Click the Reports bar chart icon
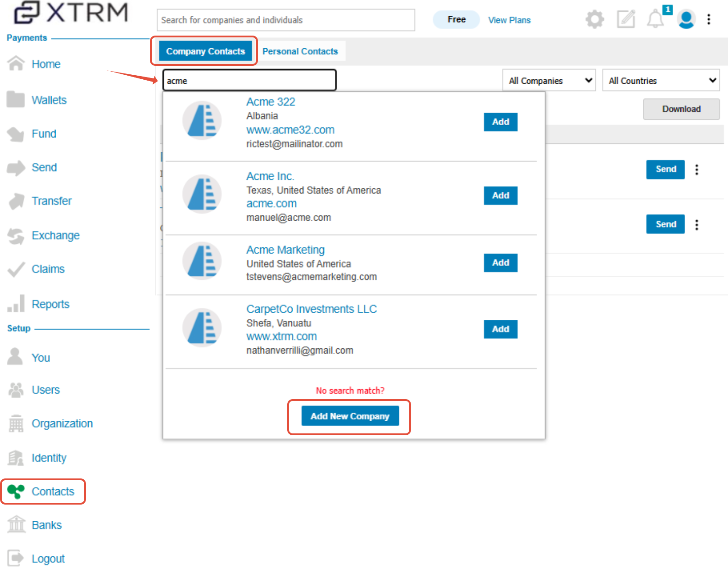728x569 pixels. click(16, 304)
